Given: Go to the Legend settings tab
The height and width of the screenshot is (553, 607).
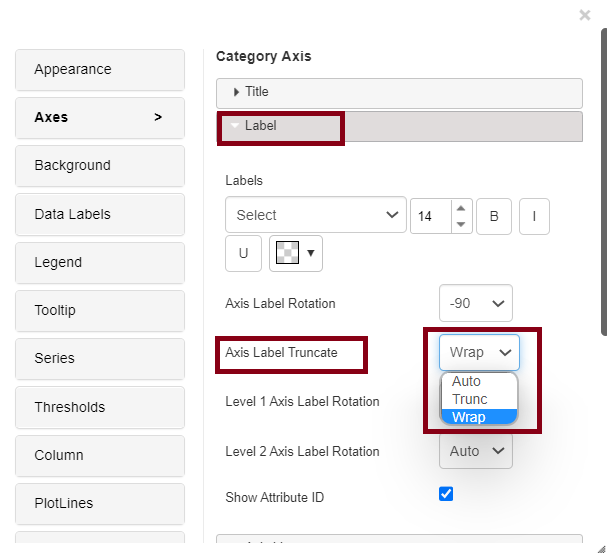Looking at the screenshot, I should (100, 262).
